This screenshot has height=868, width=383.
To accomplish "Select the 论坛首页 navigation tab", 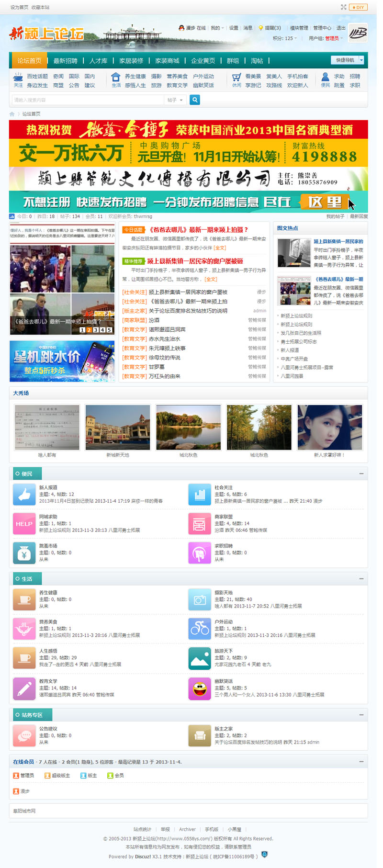I will [29, 61].
